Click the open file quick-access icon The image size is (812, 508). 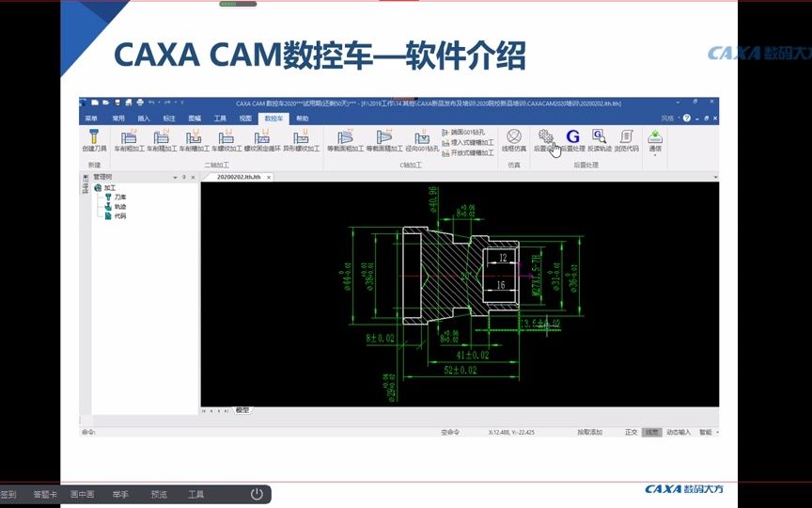(105, 103)
